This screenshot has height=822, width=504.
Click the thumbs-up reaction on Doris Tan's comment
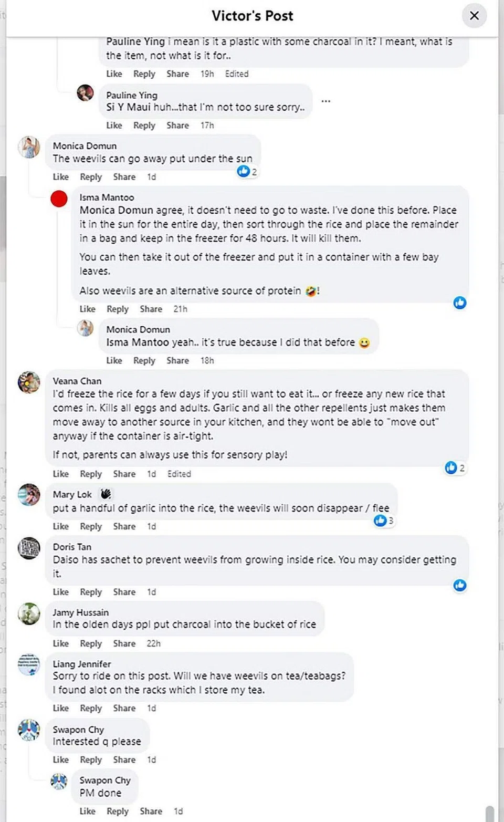[460, 585]
